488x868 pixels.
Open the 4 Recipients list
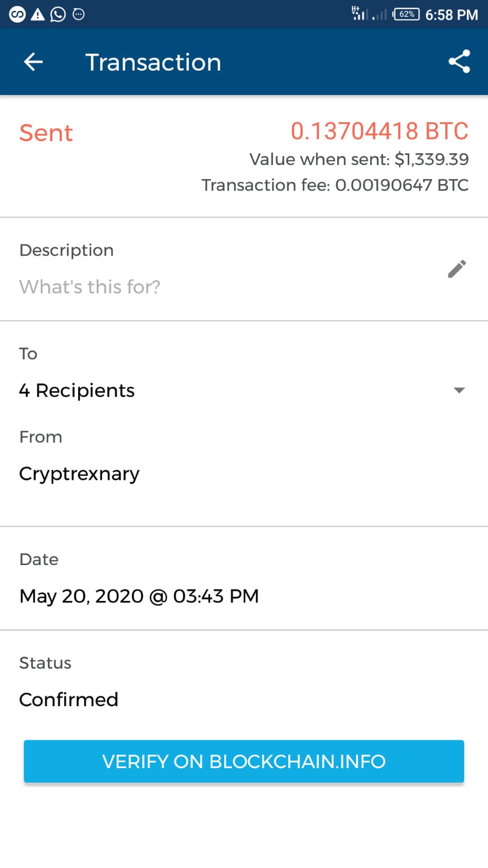point(77,390)
